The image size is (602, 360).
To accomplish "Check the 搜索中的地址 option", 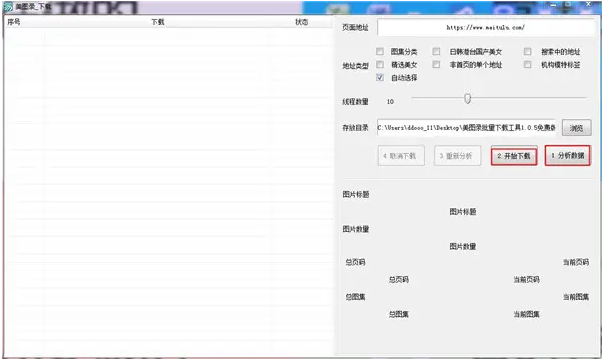I will 528,51.
